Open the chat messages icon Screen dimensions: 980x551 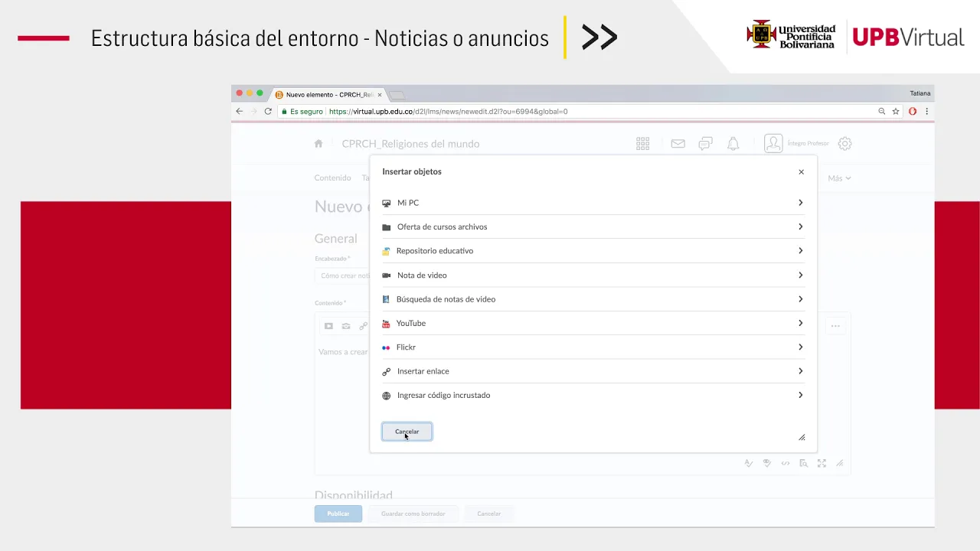click(x=705, y=143)
